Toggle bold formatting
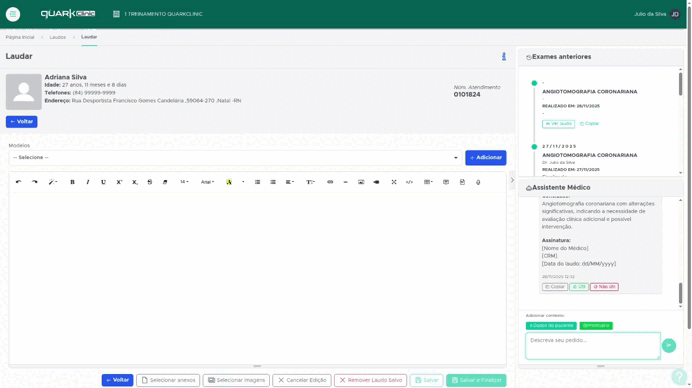692x388 pixels. pyautogui.click(x=72, y=182)
